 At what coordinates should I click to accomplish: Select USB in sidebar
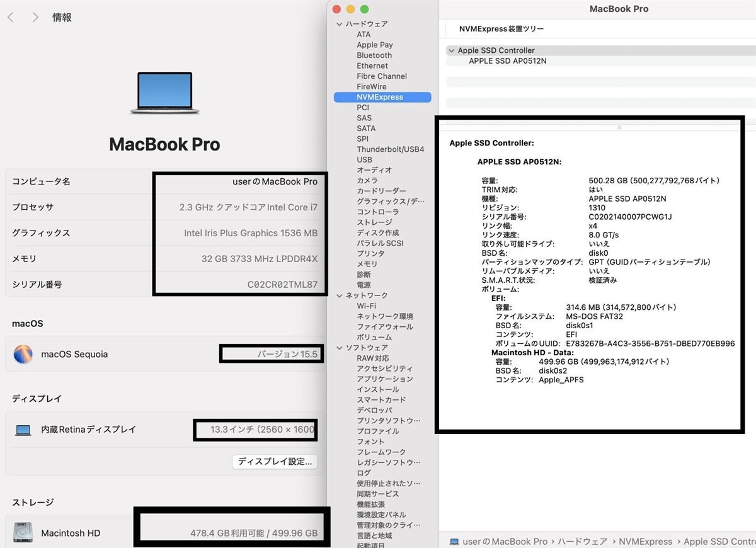(x=364, y=160)
